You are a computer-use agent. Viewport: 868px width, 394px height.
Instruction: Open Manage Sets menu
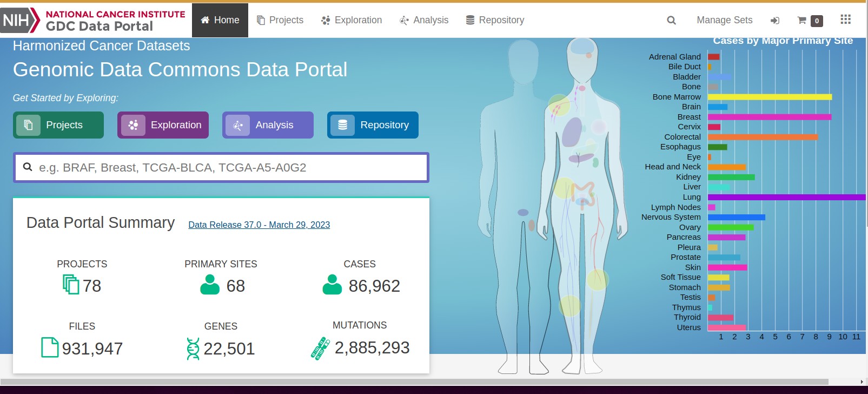click(x=725, y=20)
